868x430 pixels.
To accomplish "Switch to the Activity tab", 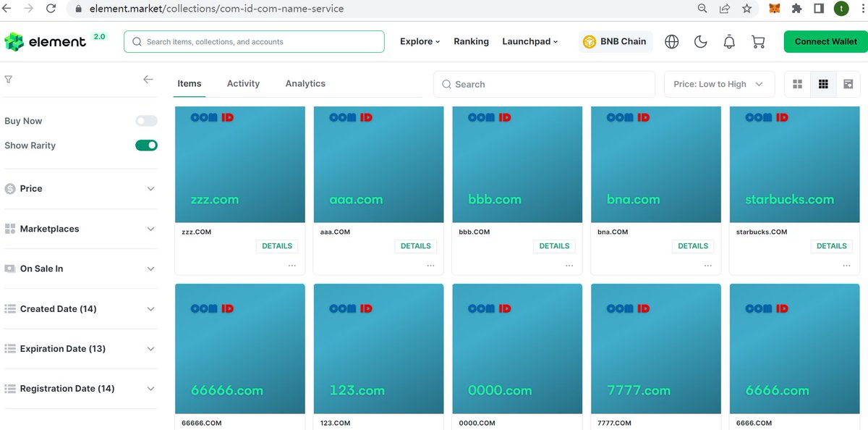I will 243,84.
